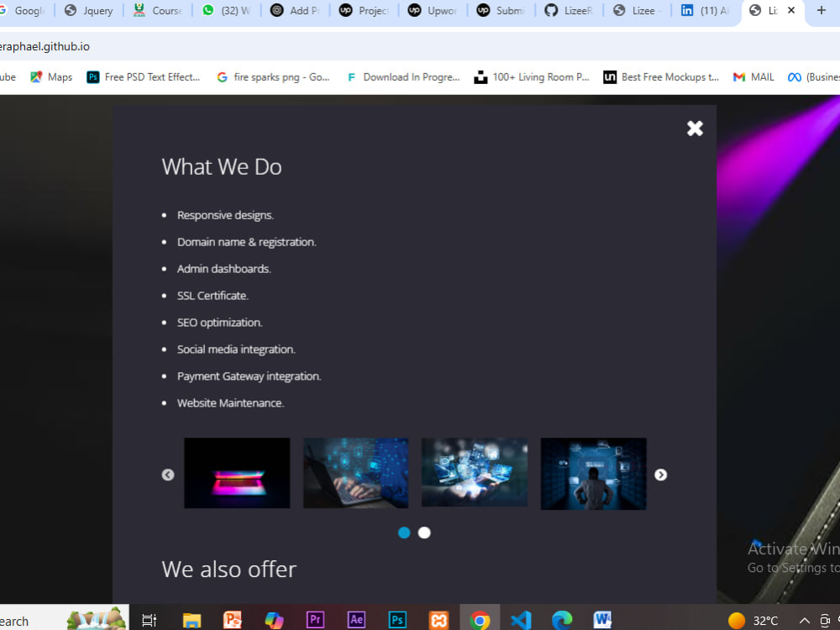The image size is (840, 630).
Task: Open Task View on the taskbar
Action: [x=149, y=621]
